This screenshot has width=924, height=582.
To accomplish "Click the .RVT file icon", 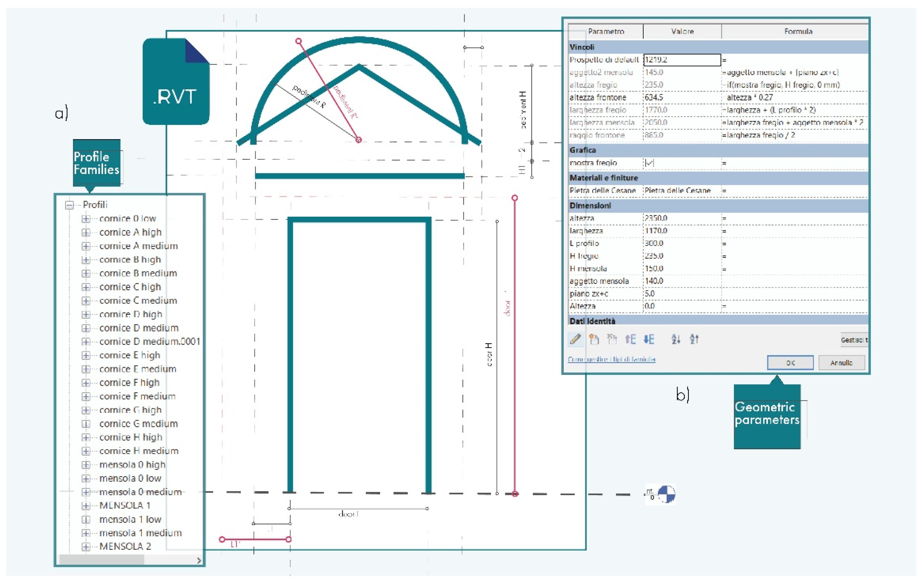I will click(176, 81).
